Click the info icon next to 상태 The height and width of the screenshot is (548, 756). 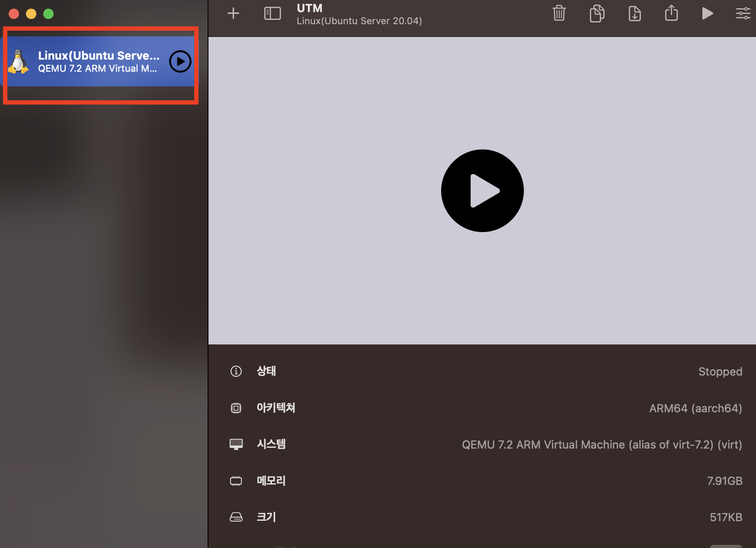pos(236,371)
